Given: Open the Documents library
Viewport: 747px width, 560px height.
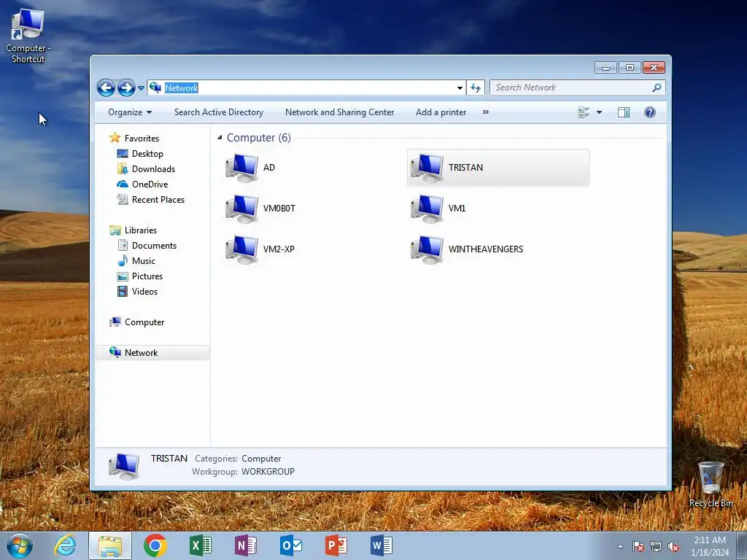Looking at the screenshot, I should (154, 246).
